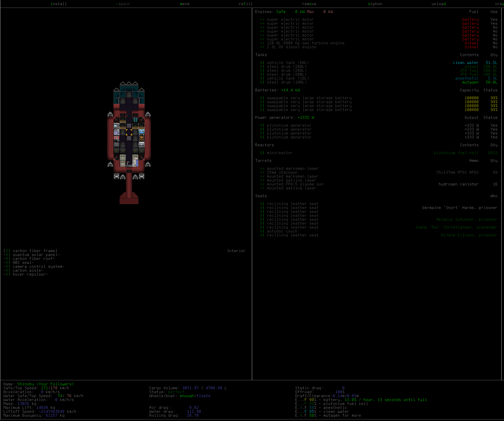Select the camera control system part entry

34,267
